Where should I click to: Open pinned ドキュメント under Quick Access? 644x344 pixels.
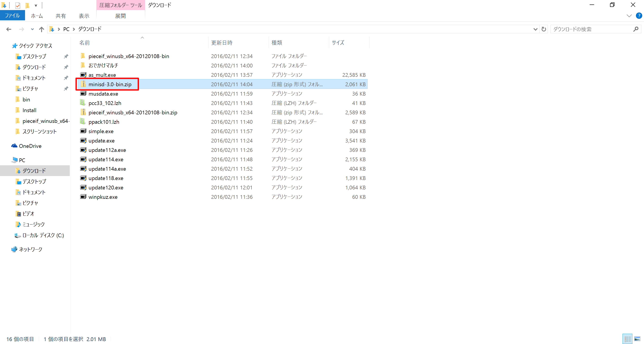[x=34, y=78]
